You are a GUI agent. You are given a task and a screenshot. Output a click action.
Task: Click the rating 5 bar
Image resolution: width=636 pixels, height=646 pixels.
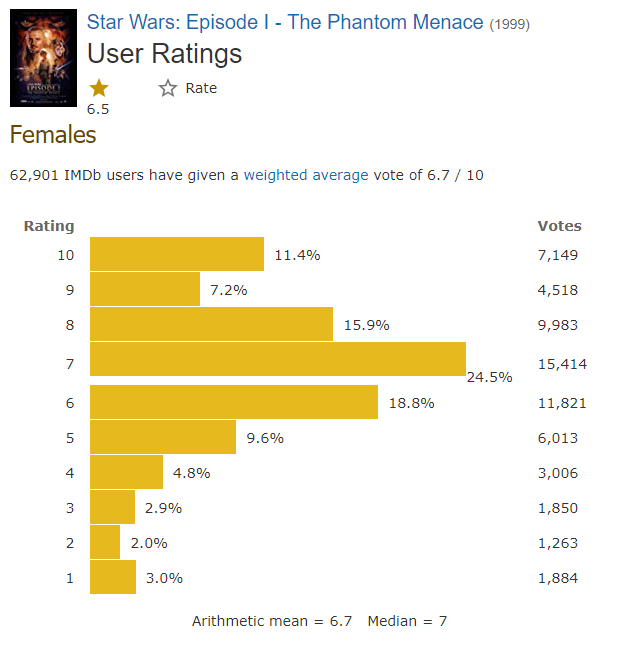point(163,437)
